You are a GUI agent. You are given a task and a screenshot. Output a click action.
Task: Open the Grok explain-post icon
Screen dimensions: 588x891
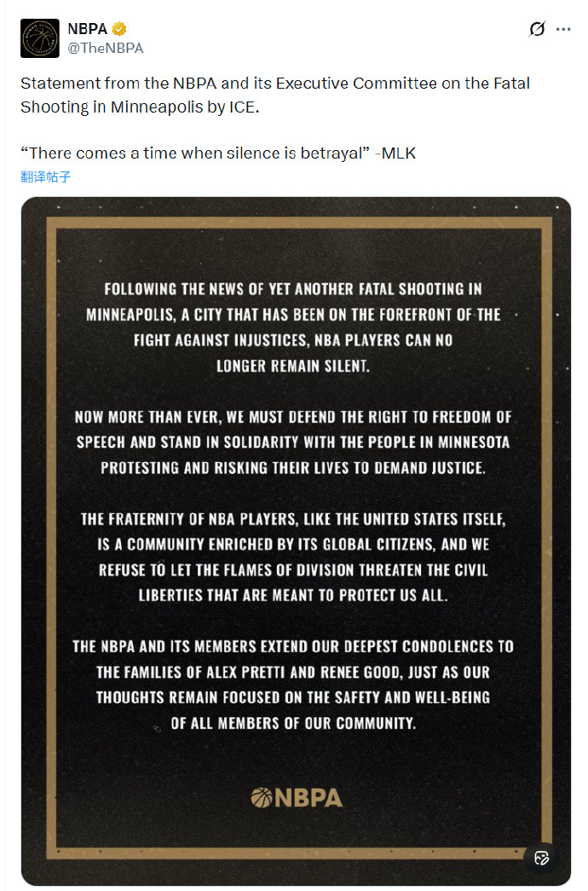[537, 29]
